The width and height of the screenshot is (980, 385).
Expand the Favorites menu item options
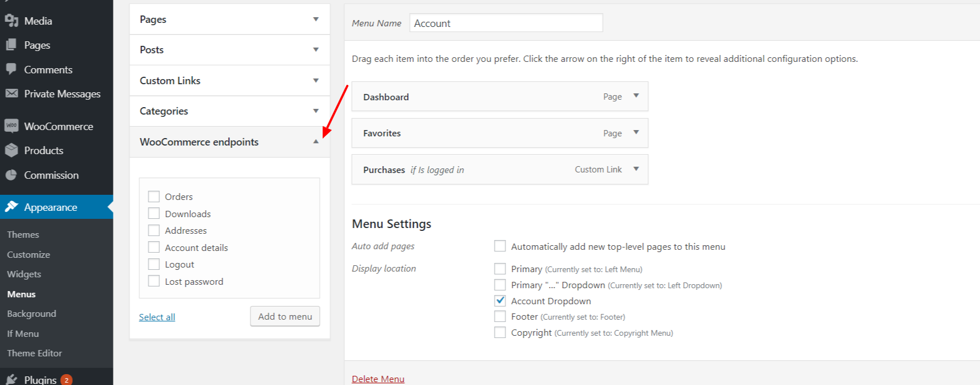point(636,133)
